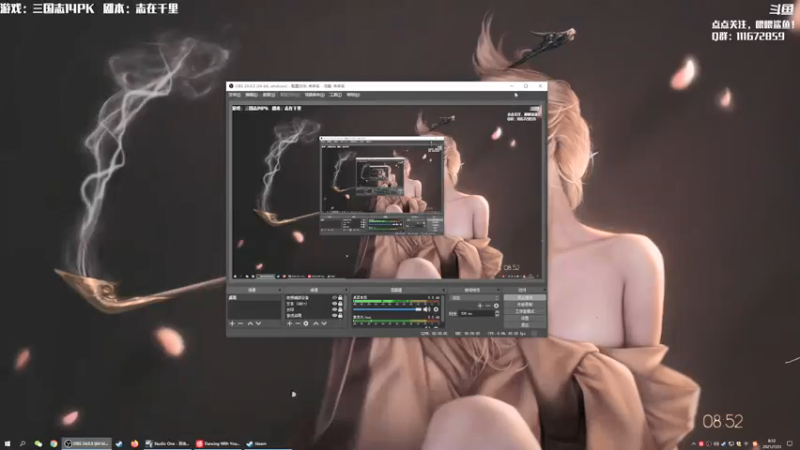Remove selected source with the minus icon
Screen dimensions: 800x450
coord(297,323)
